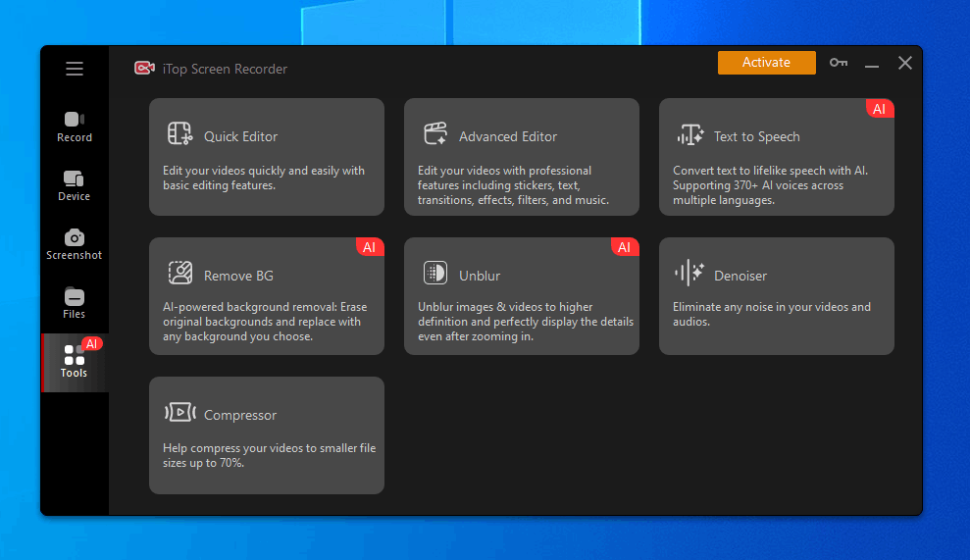Click the Text to Speech icon
Viewport: 970px width, 560px height.
point(690,134)
